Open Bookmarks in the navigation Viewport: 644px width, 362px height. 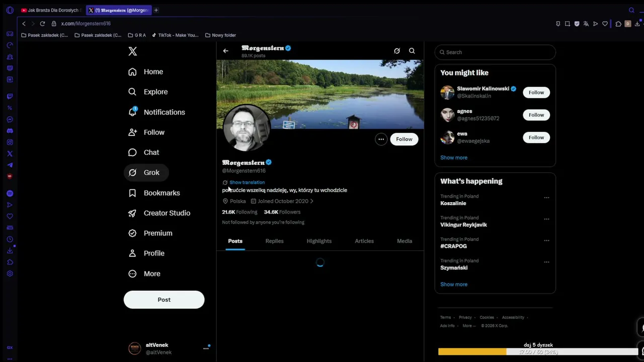154,193
